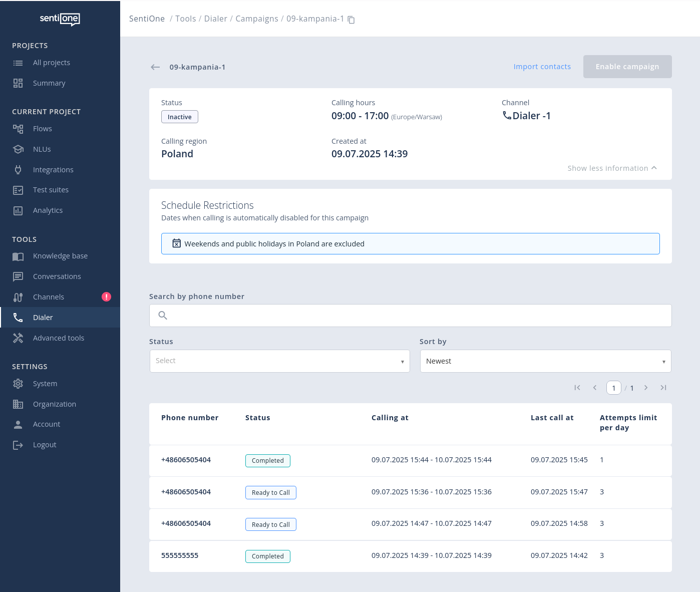Click the calendar icon in schedule restrictions
The height and width of the screenshot is (592, 700).
pyautogui.click(x=177, y=243)
